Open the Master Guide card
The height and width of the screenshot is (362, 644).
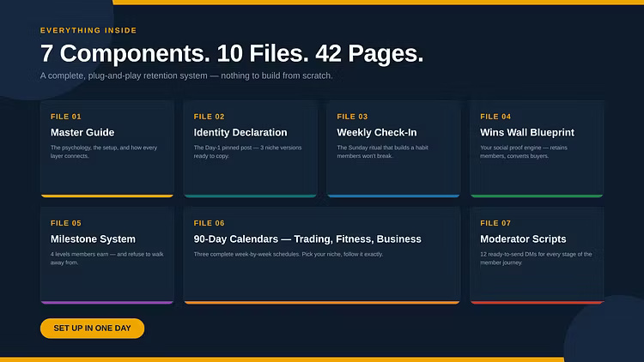107,149
